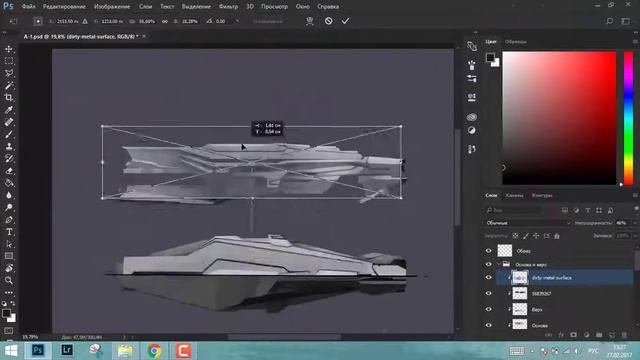640x360 pixels.
Task: Select the Dodge tool
Action: point(9,208)
